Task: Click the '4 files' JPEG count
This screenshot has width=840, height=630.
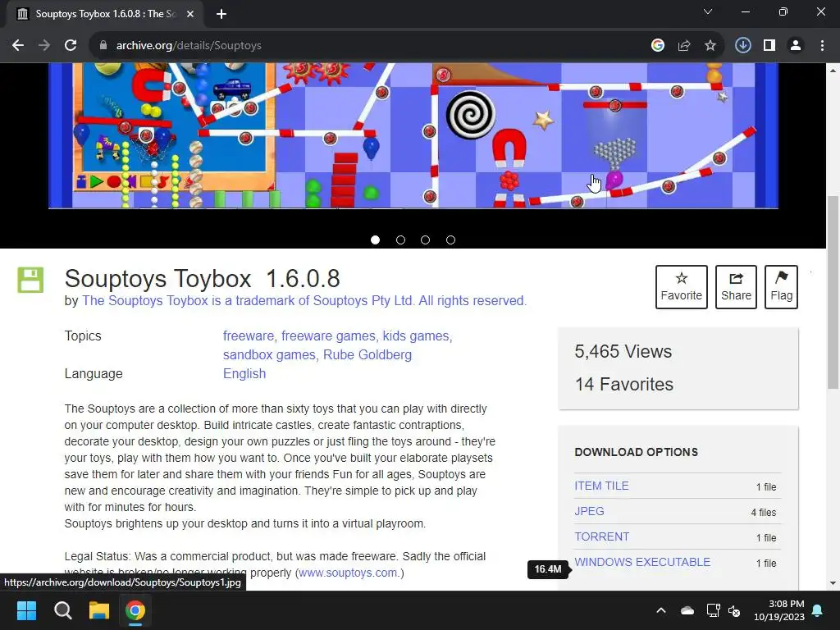Action: pyautogui.click(x=764, y=512)
